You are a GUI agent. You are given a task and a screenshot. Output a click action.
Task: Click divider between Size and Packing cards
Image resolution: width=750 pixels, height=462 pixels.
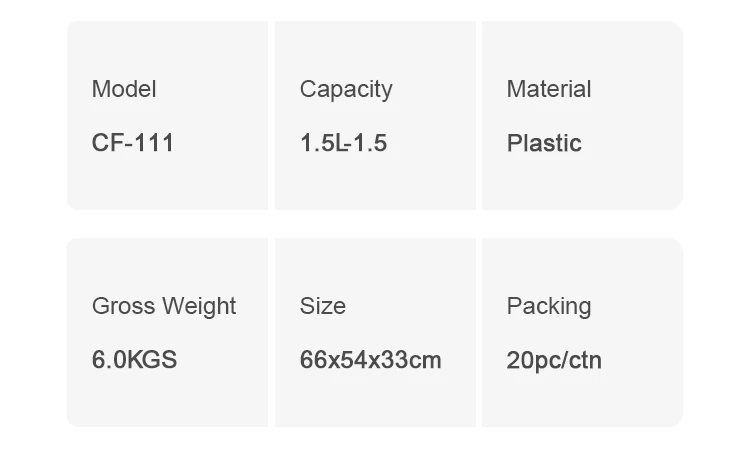point(479,332)
